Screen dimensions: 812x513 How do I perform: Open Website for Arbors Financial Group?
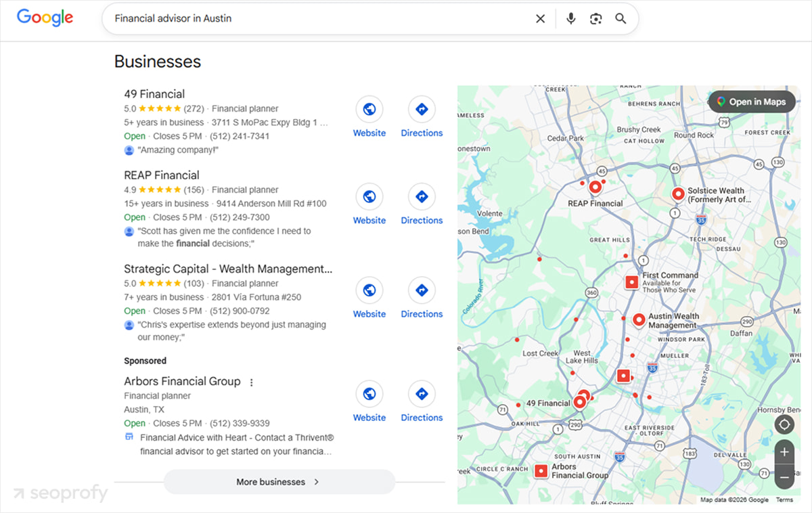[x=369, y=401]
